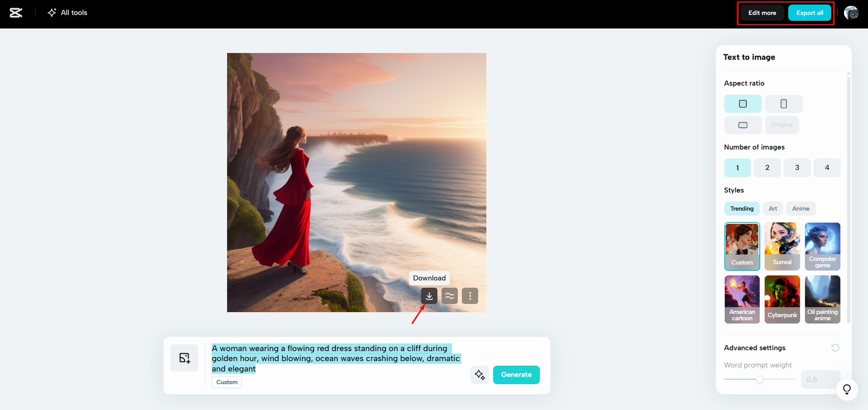Click the CapCut logo
The image size is (868, 410).
15,12
